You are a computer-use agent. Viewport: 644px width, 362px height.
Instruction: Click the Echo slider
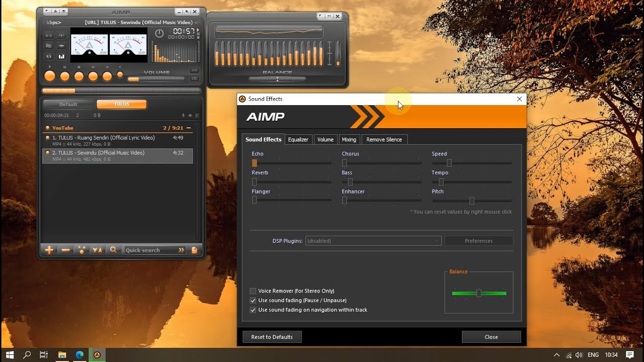tap(291, 163)
